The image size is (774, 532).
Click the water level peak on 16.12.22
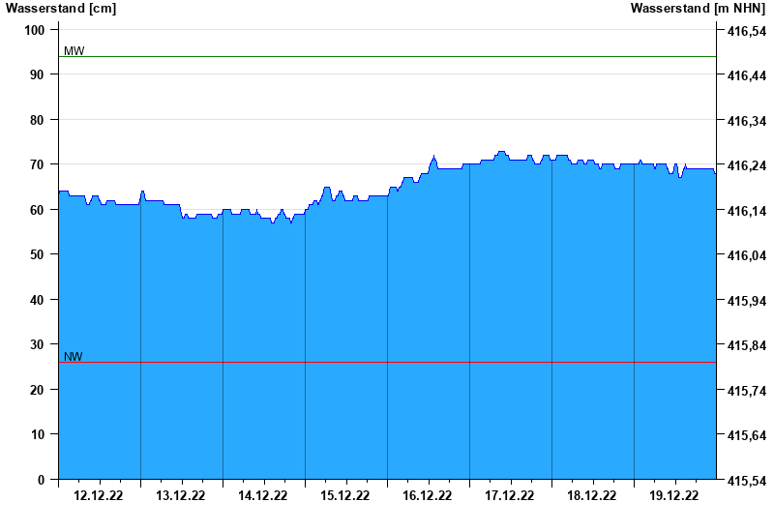click(x=433, y=157)
